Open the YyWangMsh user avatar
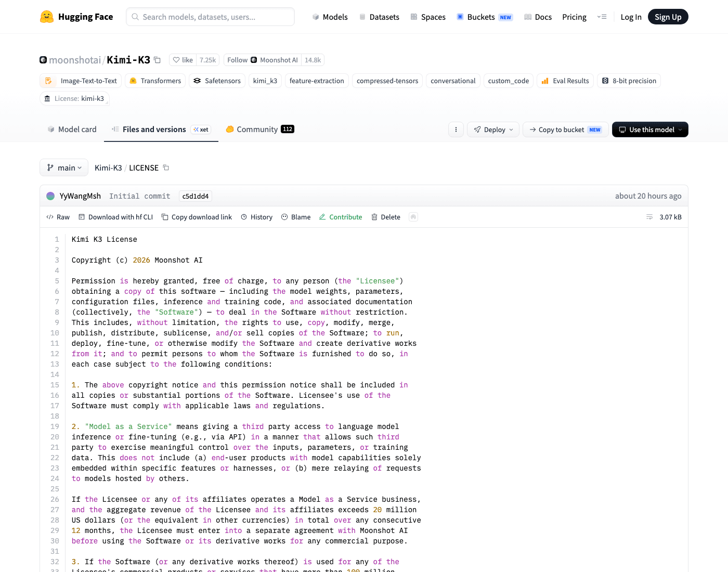This screenshot has height=572, width=728. point(50,196)
